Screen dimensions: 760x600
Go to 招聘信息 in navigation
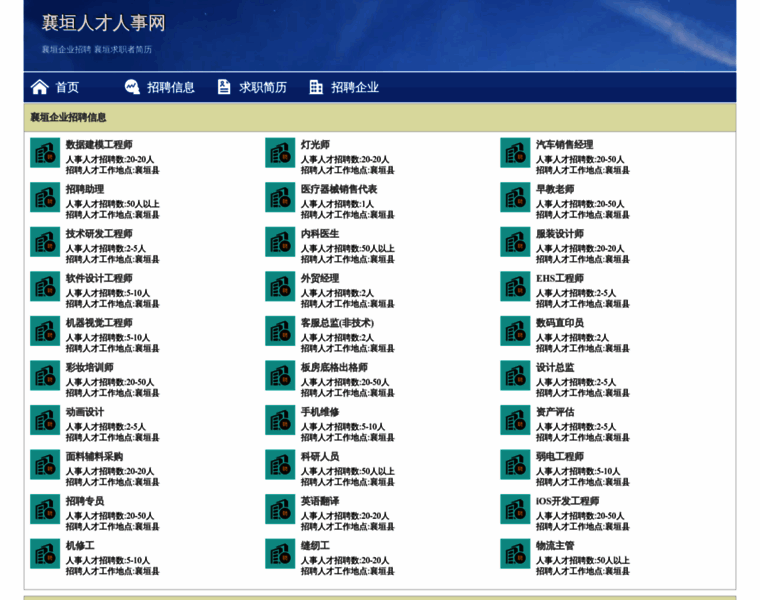(x=171, y=87)
